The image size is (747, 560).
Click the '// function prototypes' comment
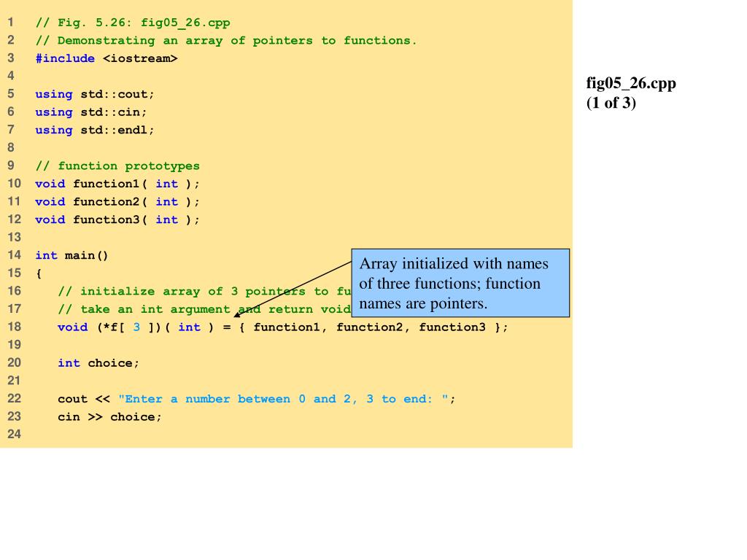pos(117,166)
